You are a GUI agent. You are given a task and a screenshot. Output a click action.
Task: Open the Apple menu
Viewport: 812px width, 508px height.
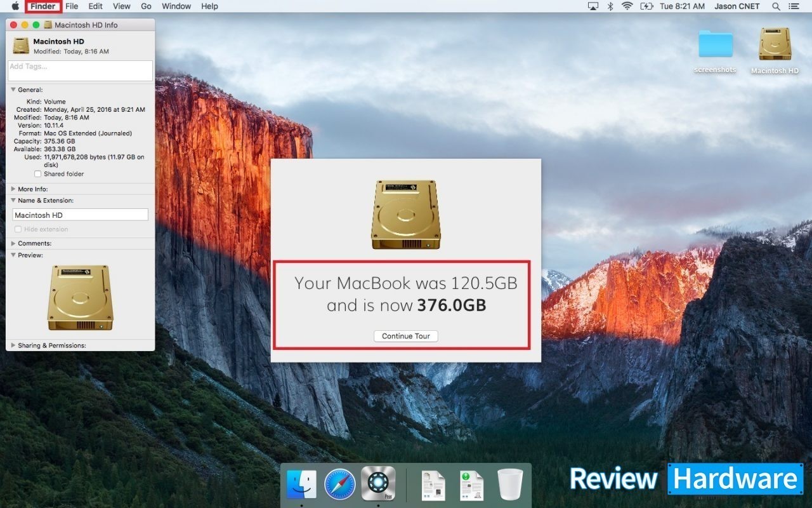point(15,6)
